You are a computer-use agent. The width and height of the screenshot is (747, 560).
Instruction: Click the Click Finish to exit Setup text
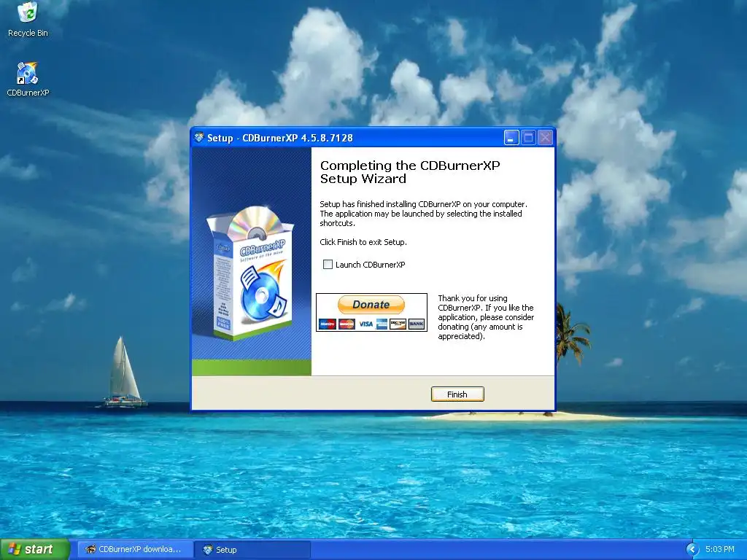click(363, 242)
